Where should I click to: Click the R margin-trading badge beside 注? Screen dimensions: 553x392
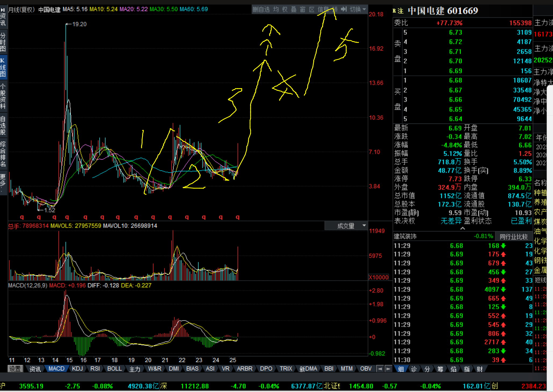(395, 11)
